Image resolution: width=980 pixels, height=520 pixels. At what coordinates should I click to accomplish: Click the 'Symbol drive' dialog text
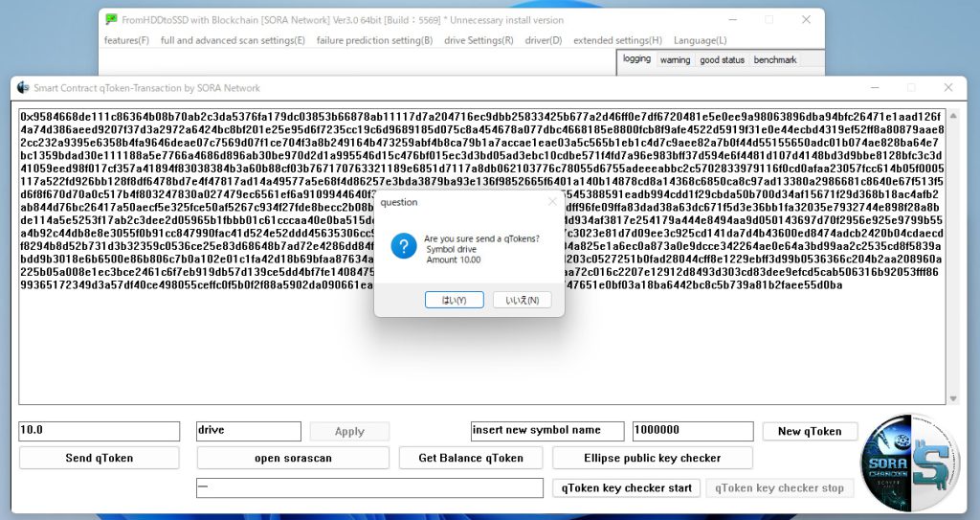(452, 249)
